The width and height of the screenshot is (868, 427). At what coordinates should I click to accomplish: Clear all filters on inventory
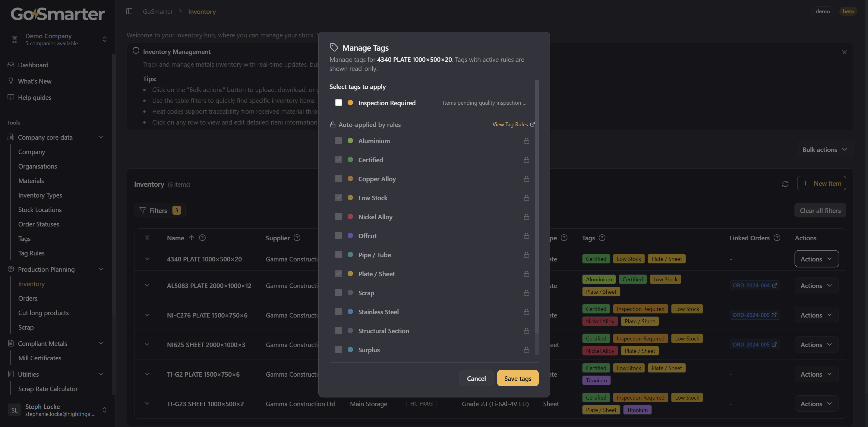(820, 210)
